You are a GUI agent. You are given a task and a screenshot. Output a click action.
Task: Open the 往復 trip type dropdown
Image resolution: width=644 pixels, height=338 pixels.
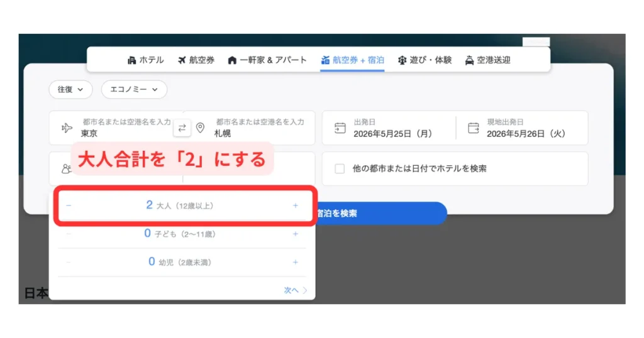coord(70,89)
